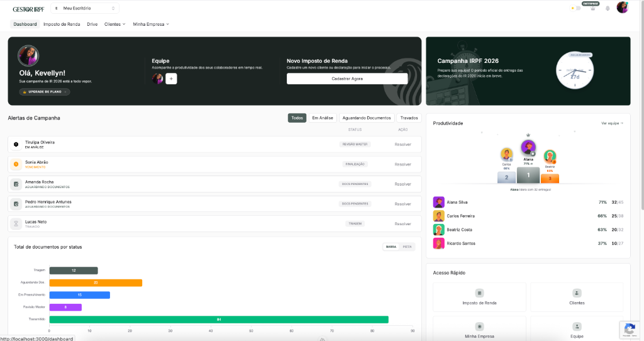Click the Cadastrar Agora button

[347, 79]
